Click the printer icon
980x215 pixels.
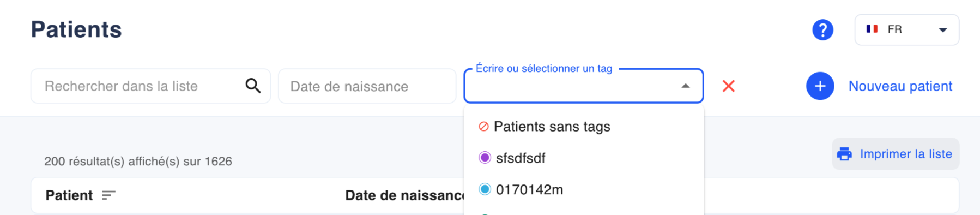tap(844, 154)
